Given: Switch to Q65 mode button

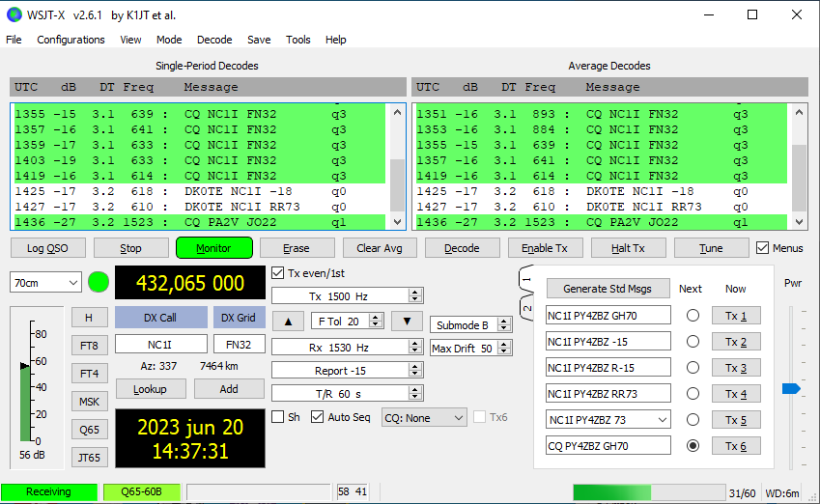Looking at the screenshot, I should click(89, 430).
